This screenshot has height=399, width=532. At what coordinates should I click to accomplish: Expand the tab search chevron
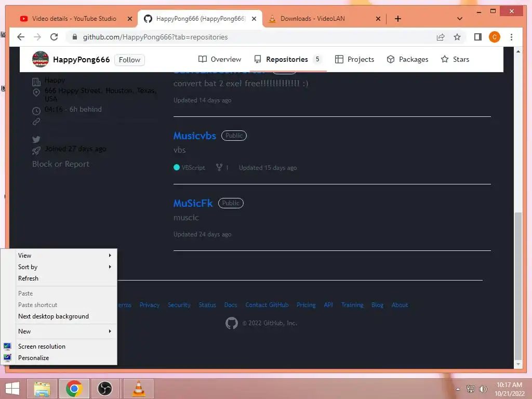tap(459, 19)
